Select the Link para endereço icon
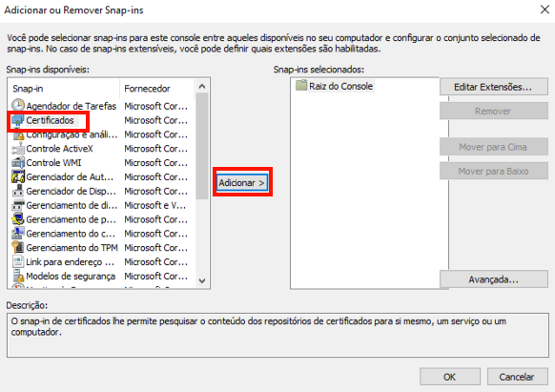This screenshot has height=392, width=555. (x=18, y=261)
